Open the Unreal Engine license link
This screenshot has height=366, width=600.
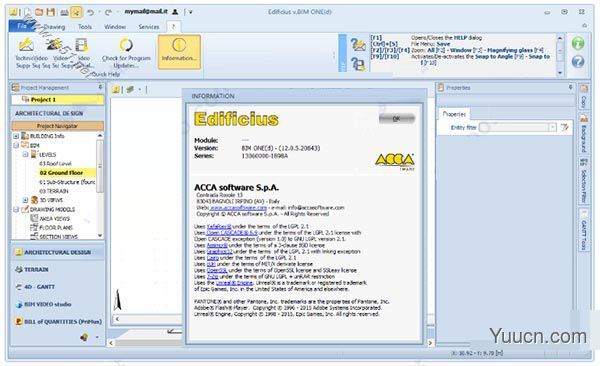(234, 283)
